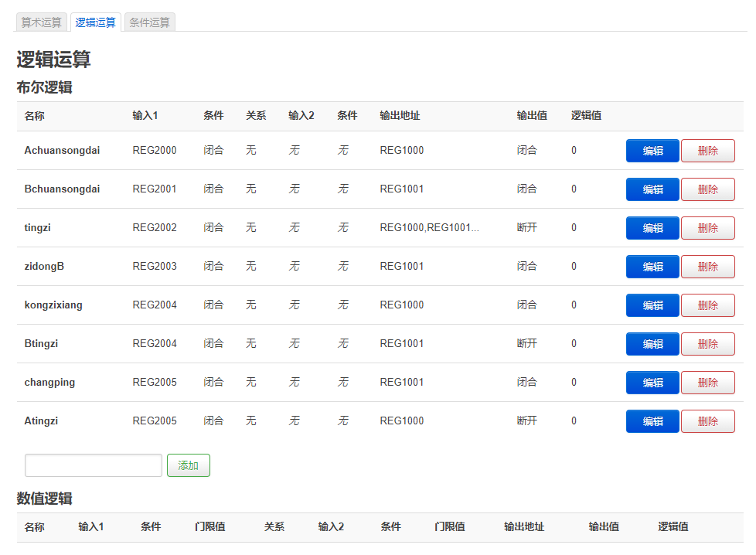Image resolution: width=756 pixels, height=555 pixels.
Task: Remove the zidongB row with 删除
Action: 708,267
